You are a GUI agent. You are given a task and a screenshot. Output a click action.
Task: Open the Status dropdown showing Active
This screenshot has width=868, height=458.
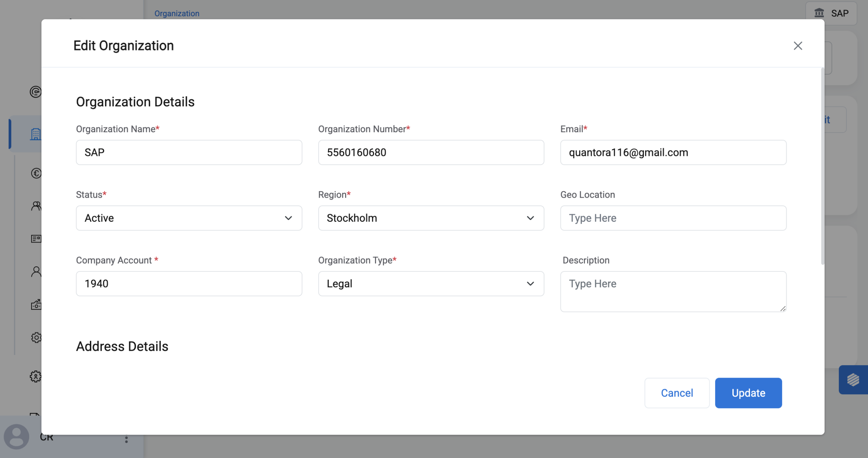pyautogui.click(x=189, y=218)
